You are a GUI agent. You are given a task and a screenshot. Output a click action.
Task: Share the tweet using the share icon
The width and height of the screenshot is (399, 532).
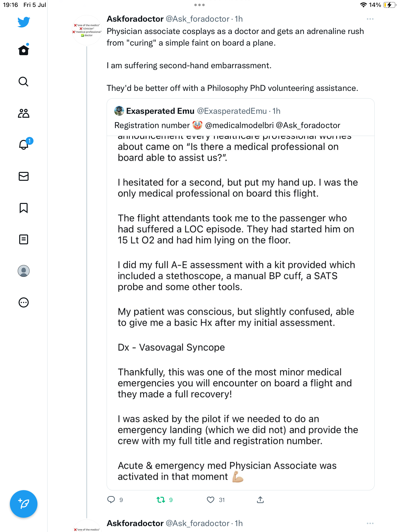click(x=260, y=500)
